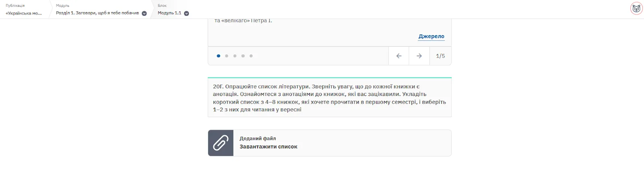Open the Публікація breadcrumb «Українська мо...»

[24, 13]
